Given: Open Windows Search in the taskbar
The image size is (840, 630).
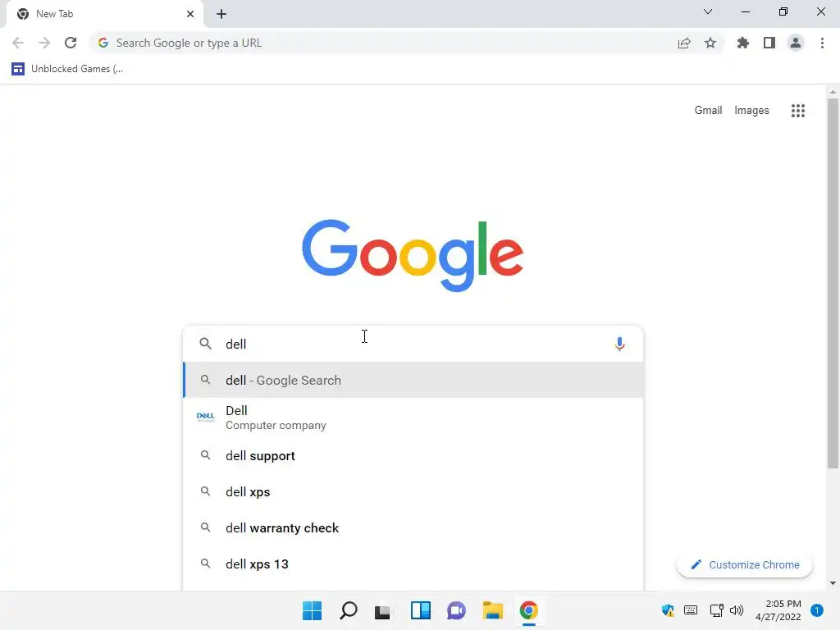Looking at the screenshot, I should 348,610.
